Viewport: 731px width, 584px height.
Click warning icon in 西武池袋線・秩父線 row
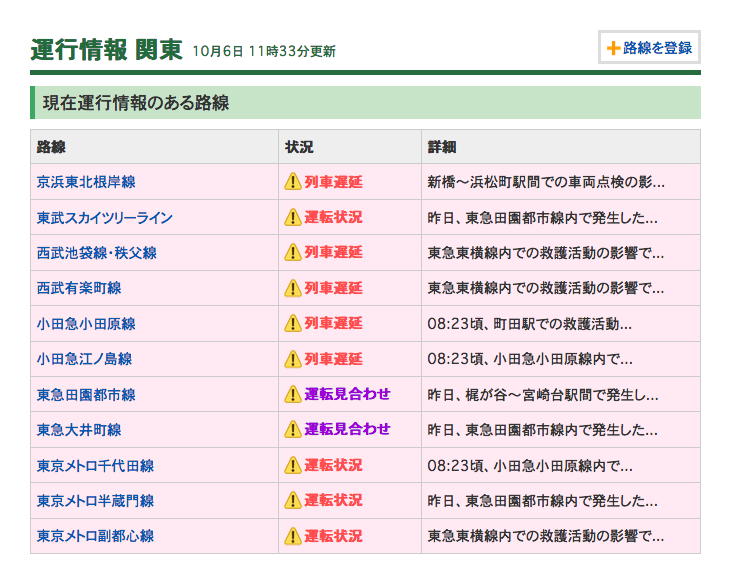293,253
